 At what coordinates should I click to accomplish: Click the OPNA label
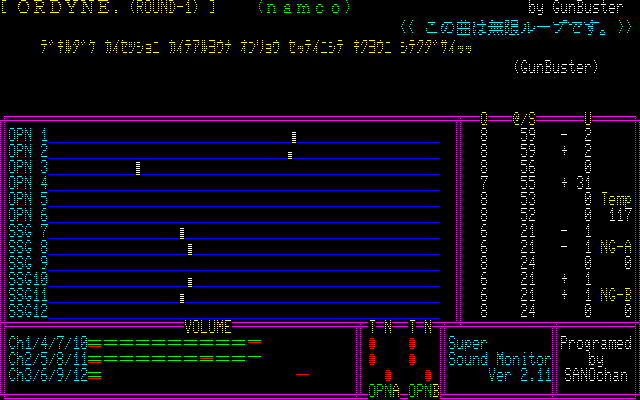pos(384,391)
